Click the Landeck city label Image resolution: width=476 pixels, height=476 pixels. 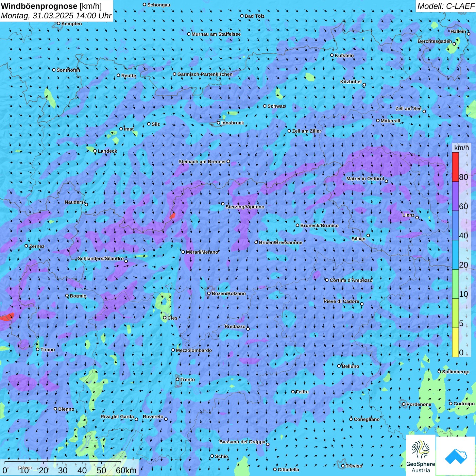click(107, 151)
